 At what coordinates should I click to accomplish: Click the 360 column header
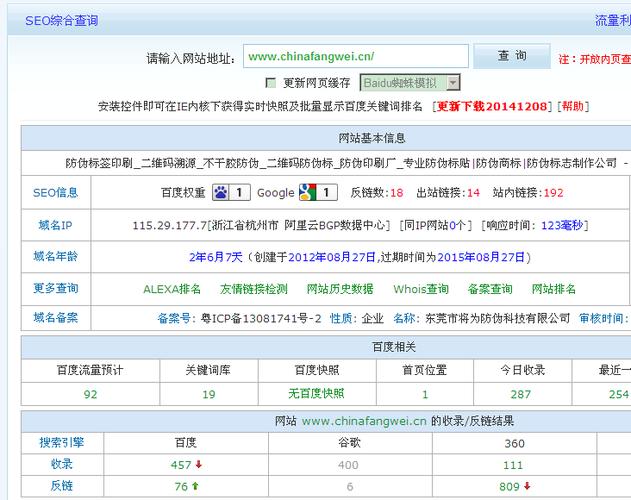click(514, 443)
